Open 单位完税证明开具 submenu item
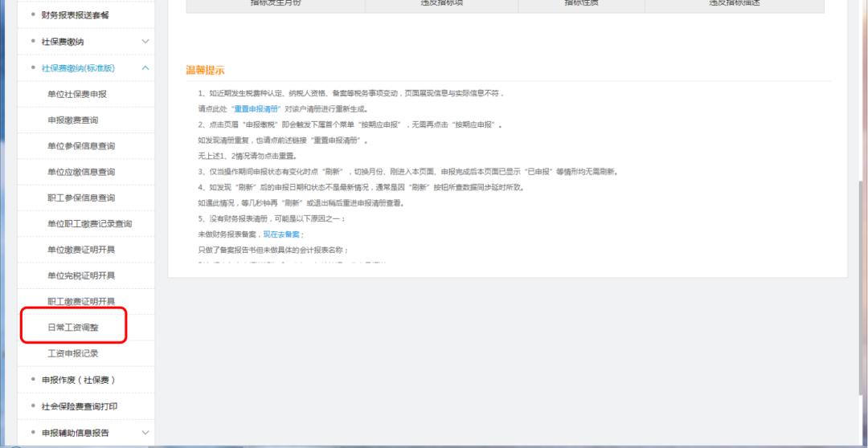Screen dimensions: 868x448 pyautogui.click(x=81, y=275)
